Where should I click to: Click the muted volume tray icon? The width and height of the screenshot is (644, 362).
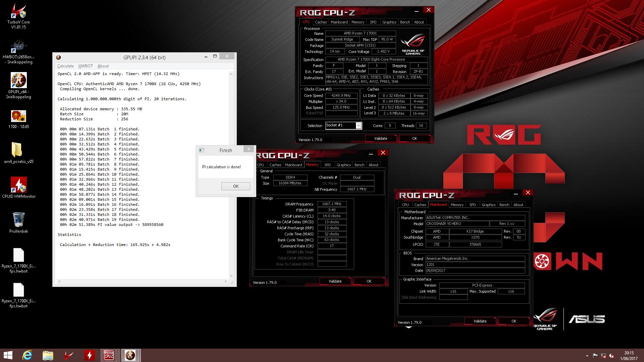[x=611, y=356]
